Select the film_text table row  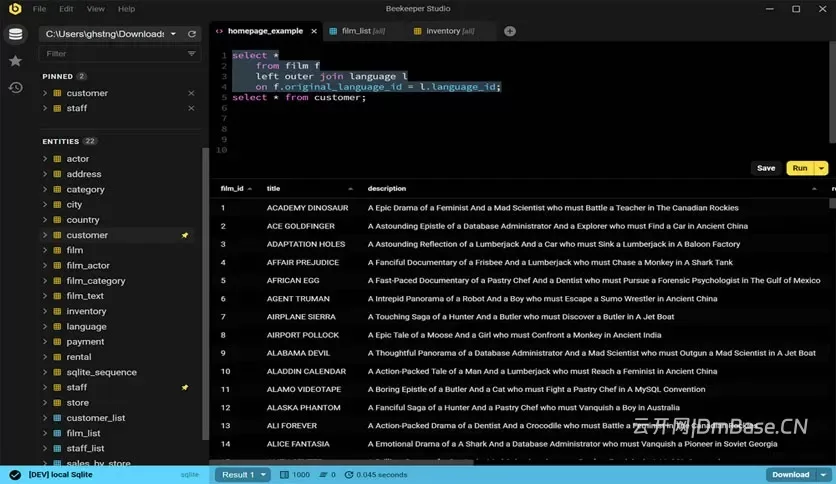(116, 296)
